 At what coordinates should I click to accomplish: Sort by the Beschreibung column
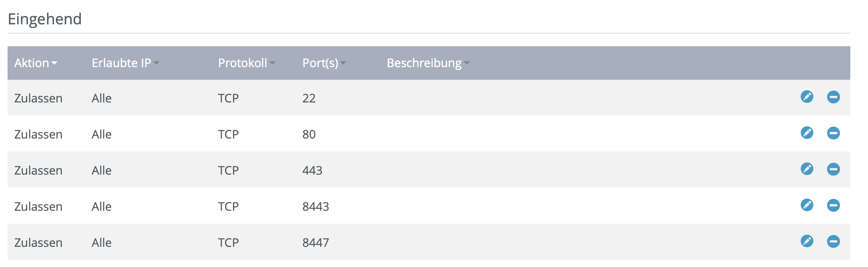tap(428, 63)
